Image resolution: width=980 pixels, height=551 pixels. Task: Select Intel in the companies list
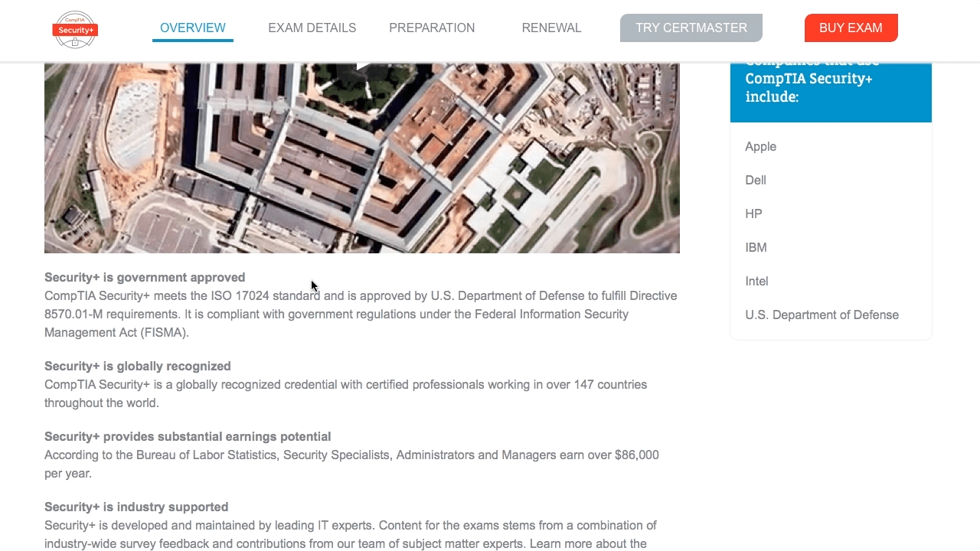(x=756, y=282)
